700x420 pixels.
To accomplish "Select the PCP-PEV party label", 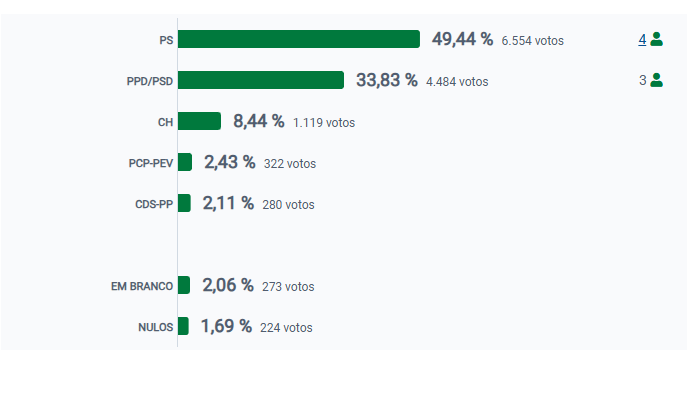I will 151,163.
